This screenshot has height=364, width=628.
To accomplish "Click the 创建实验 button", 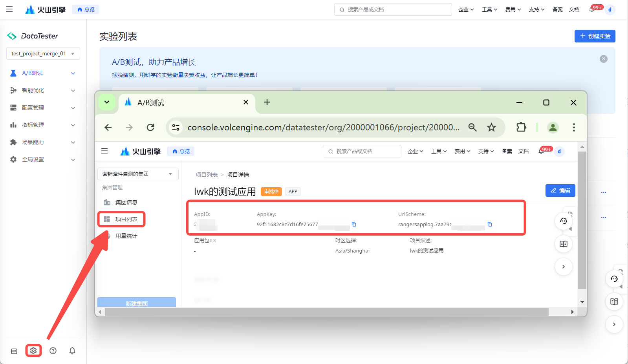I will (595, 36).
